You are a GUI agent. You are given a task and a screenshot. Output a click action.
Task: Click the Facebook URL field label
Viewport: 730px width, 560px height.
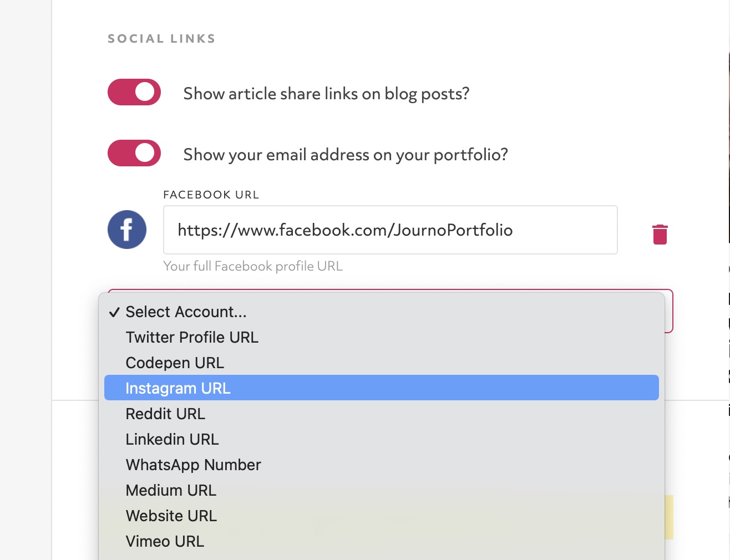point(211,195)
